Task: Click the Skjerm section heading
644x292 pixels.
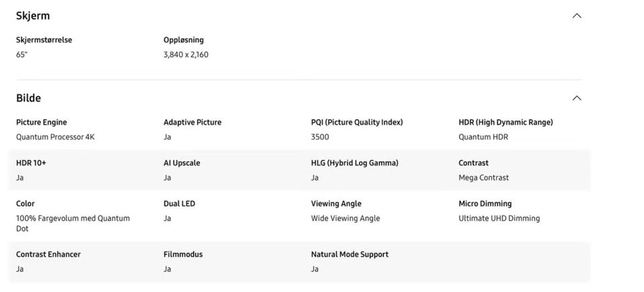Action: [33, 15]
